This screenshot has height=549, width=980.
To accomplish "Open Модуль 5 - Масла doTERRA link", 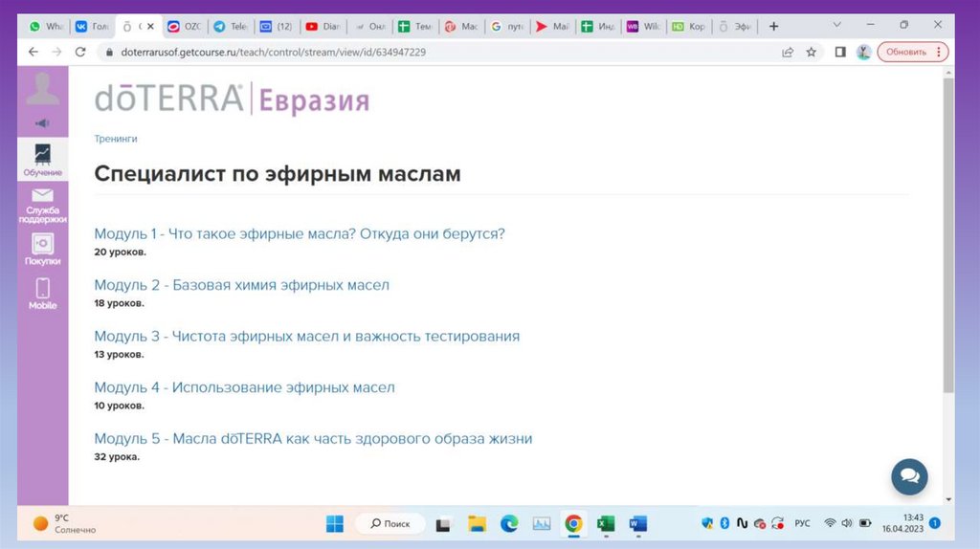I will click(x=313, y=438).
